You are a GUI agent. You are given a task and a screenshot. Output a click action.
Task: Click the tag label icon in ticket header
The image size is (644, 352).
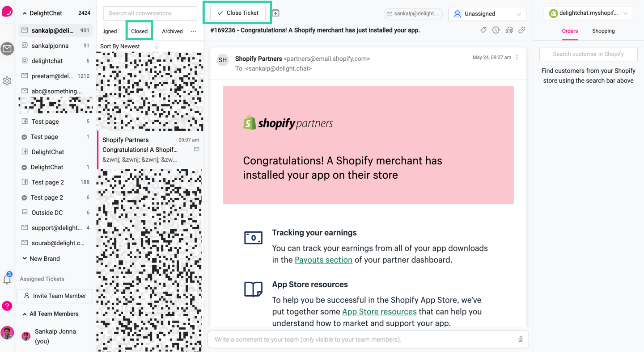pyautogui.click(x=483, y=30)
